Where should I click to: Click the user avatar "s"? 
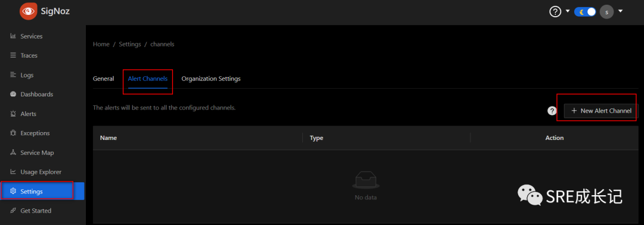(606, 12)
